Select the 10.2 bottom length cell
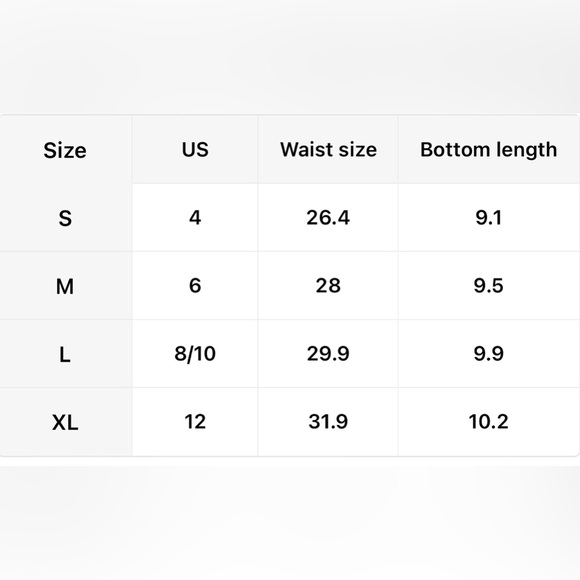Image resolution: width=580 pixels, height=580 pixels. (x=488, y=422)
